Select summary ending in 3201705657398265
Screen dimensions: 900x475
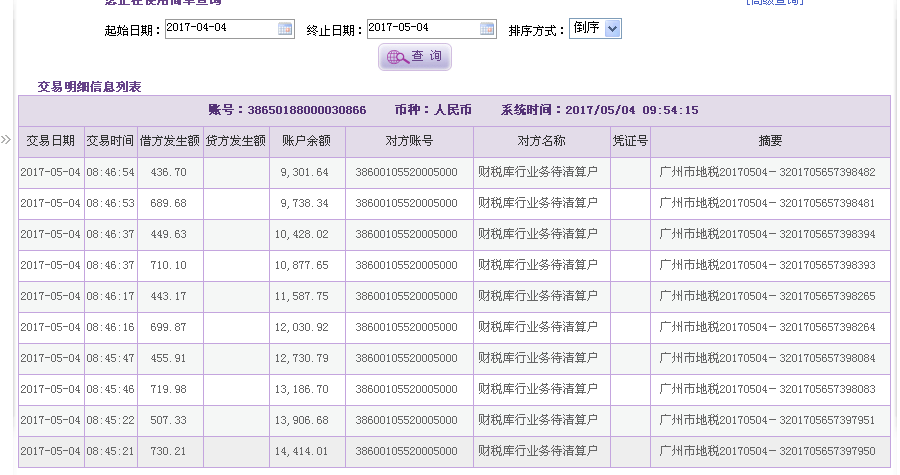[x=768, y=296]
